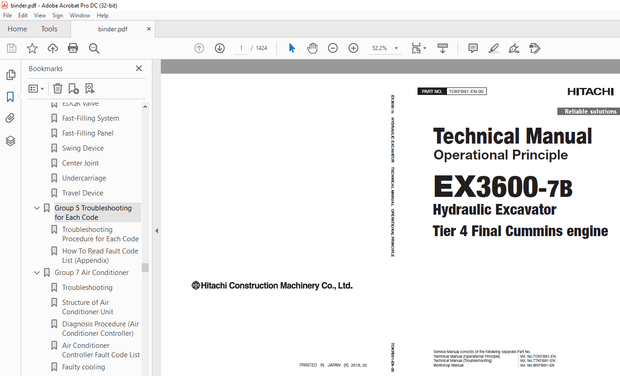The height and width of the screenshot is (376, 620).
Task: Close the Bookmarks panel
Action: 139,68
